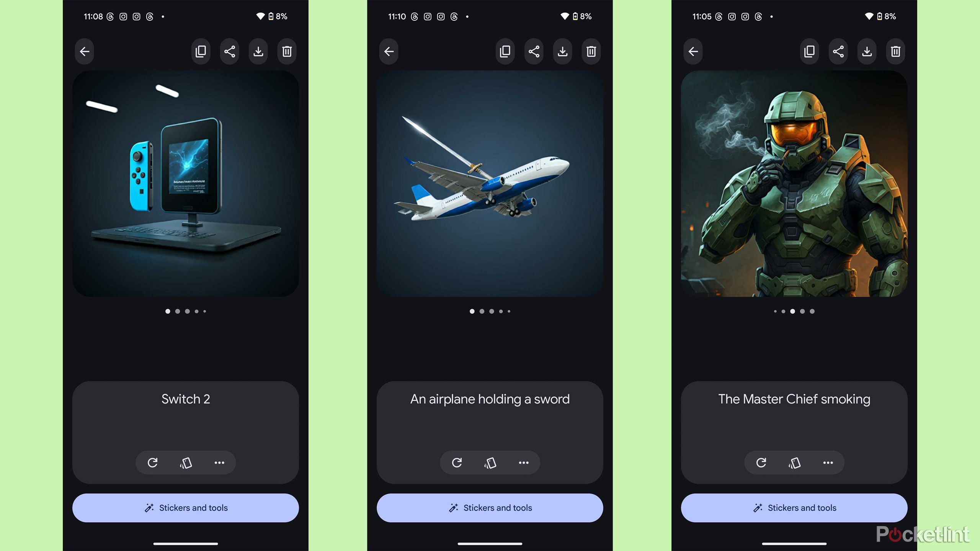This screenshot has height=551, width=980.
Task: Expand more options for airplane prompt
Action: click(524, 462)
